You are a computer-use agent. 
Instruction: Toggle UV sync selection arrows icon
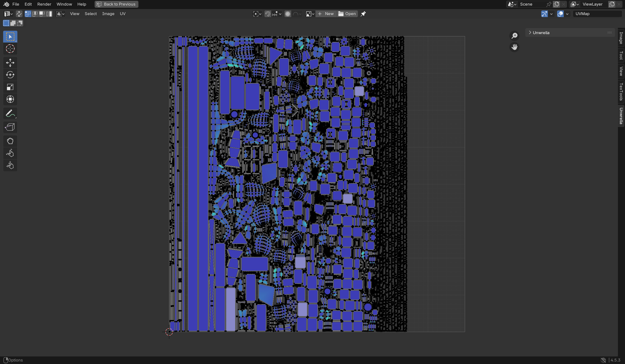(x=19, y=14)
